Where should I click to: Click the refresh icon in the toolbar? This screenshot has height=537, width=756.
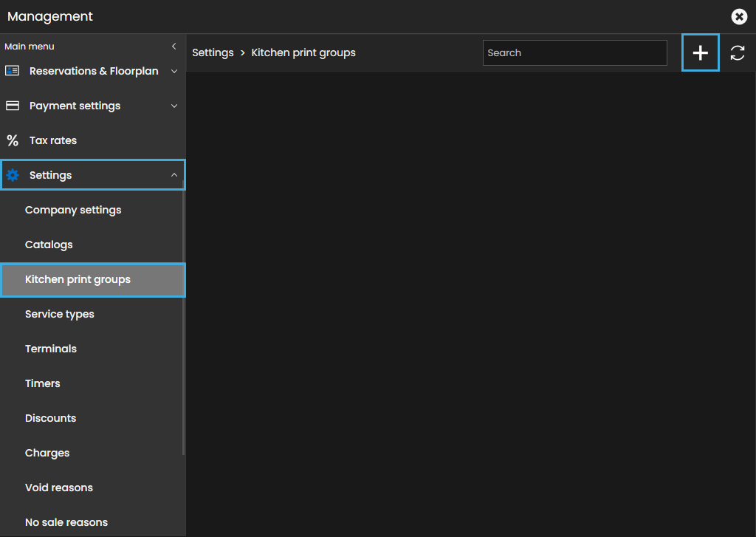[737, 53]
